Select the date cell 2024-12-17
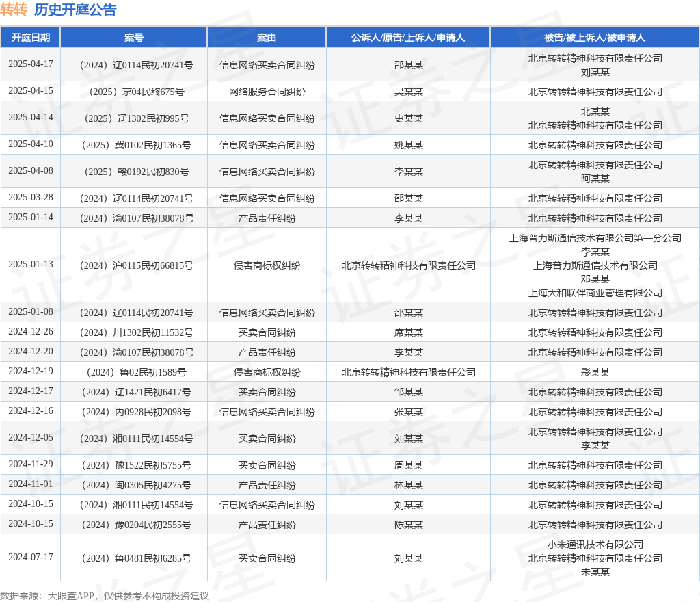The height and width of the screenshot is (602, 700). (31, 391)
